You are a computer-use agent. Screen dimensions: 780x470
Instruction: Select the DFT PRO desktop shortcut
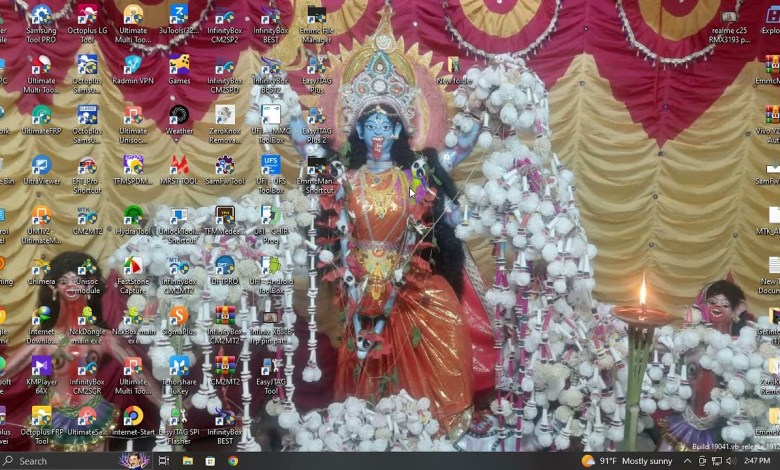pos(224,267)
